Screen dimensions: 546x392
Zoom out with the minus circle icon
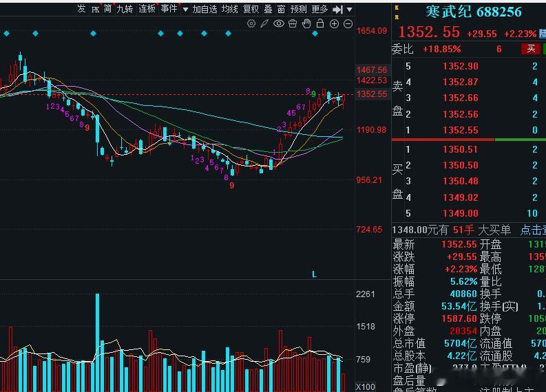[x=348, y=23]
